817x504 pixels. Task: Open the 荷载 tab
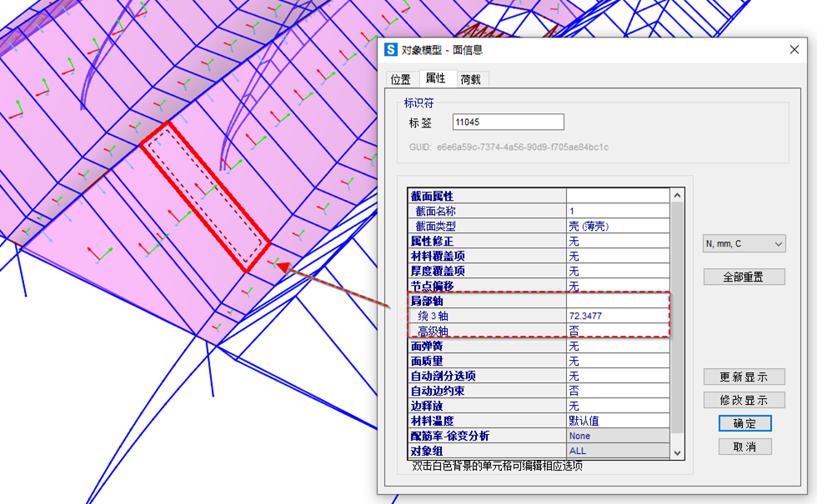point(470,79)
